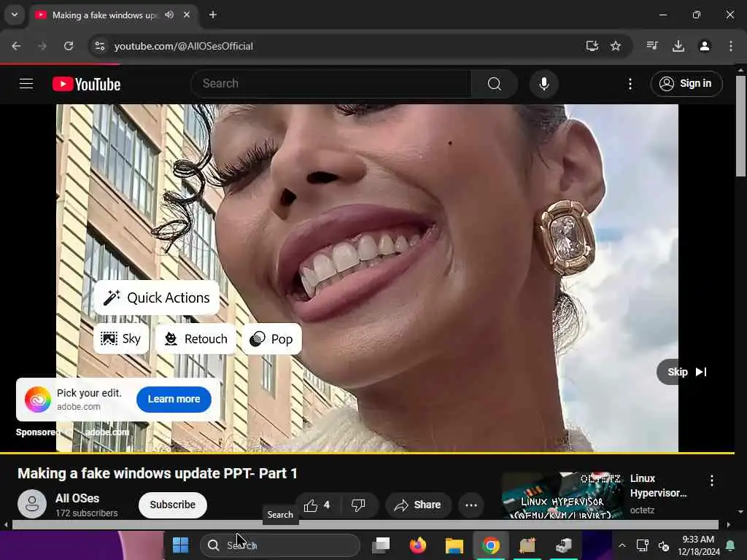This screenshot has width=747, height=560.
Task: Start voice search with microphone icon
Action: pyautogui.click(x=543, y=84)
